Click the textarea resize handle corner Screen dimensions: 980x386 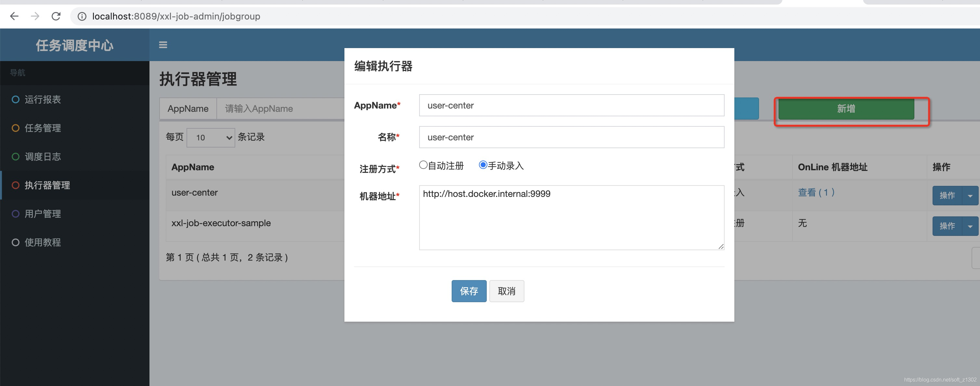pos(721,246)
